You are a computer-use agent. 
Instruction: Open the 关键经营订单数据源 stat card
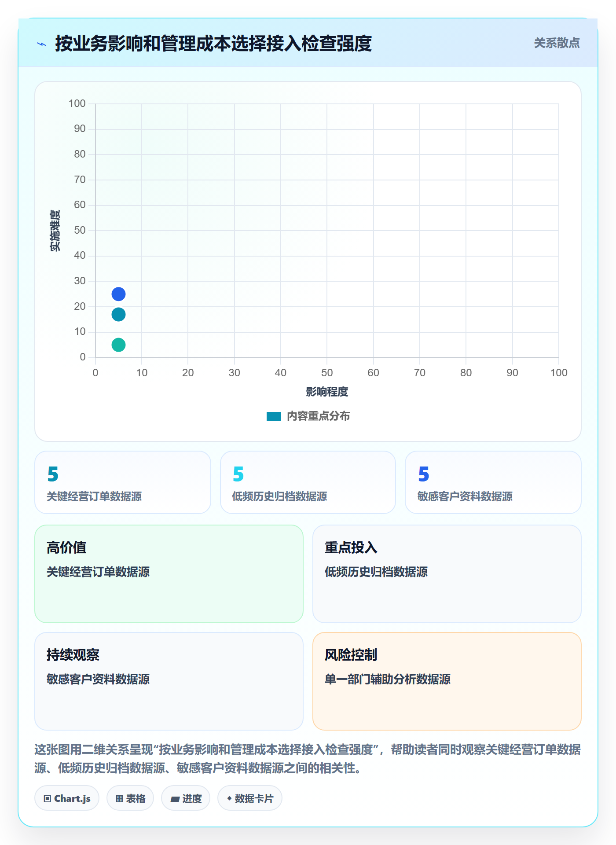(123, 482)
